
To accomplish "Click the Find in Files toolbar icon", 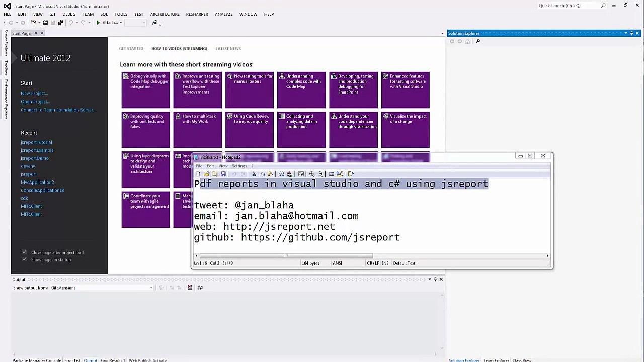I will click(154, 23).
